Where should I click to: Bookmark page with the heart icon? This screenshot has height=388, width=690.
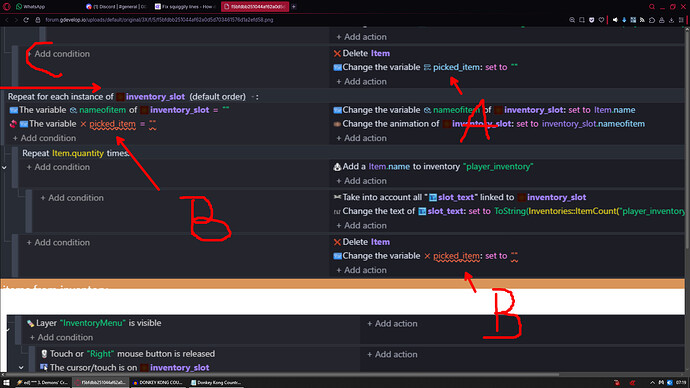(601, 20)
